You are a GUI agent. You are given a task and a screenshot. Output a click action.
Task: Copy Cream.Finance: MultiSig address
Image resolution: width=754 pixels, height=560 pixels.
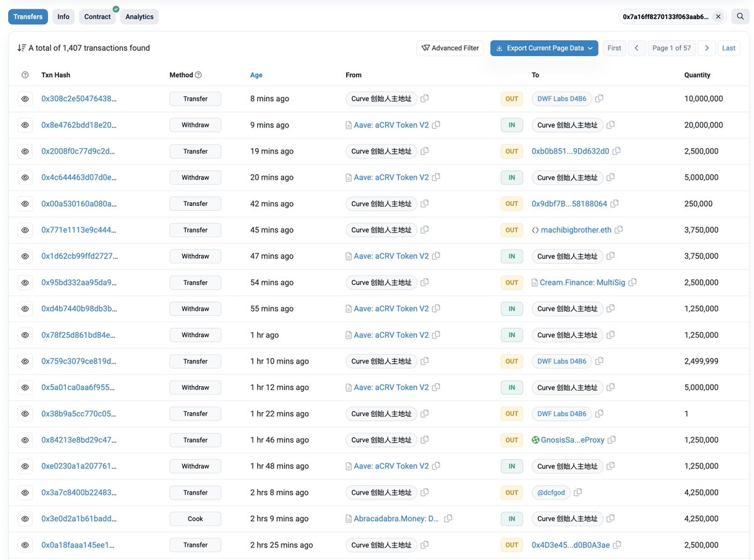(633, 283)
